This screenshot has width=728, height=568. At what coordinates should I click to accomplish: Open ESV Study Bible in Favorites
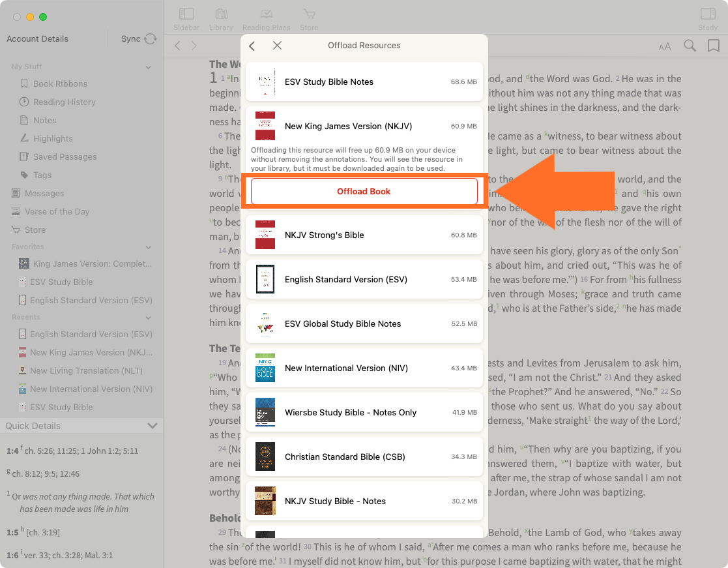click(55, 282)
